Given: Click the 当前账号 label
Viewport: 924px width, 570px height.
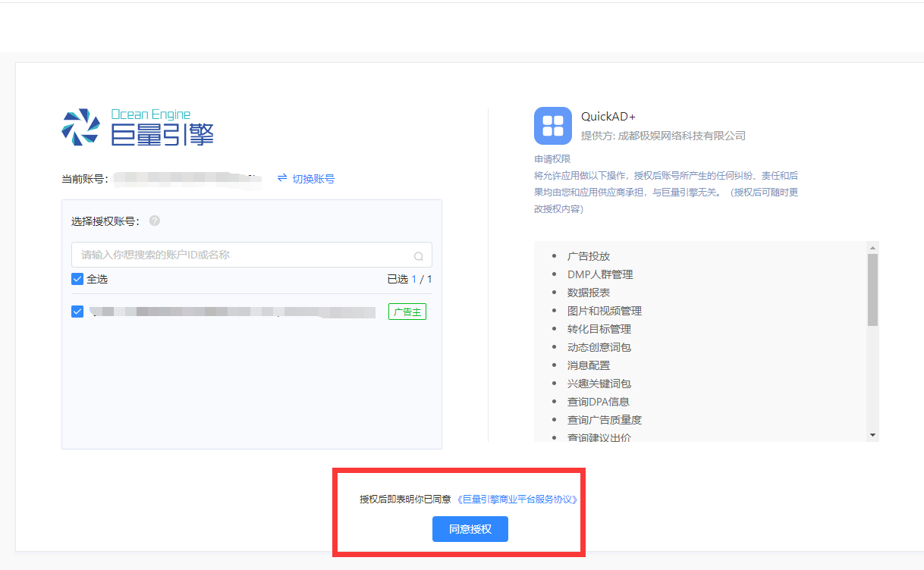Looking at the screenshot, I should coord(85,179).
